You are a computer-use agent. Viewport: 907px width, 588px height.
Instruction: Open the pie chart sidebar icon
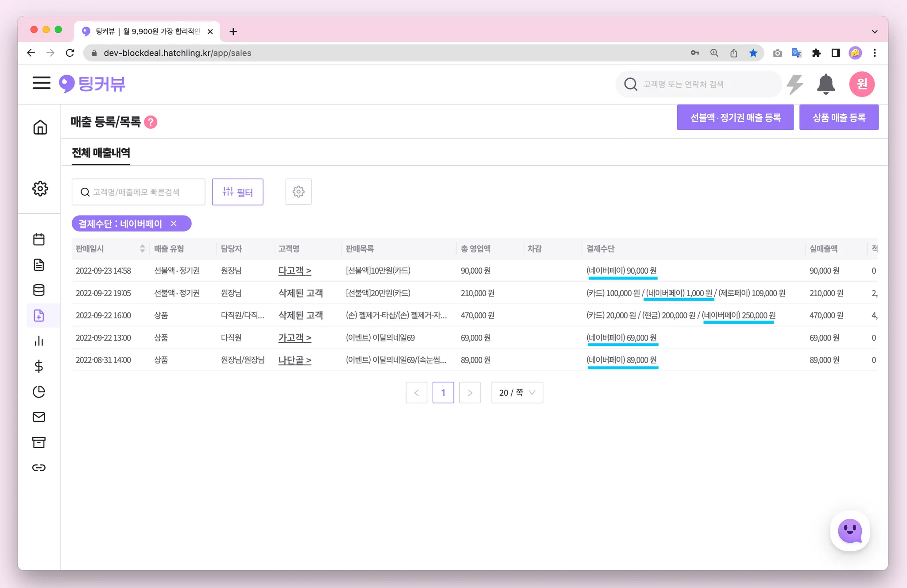coord(39,391)
